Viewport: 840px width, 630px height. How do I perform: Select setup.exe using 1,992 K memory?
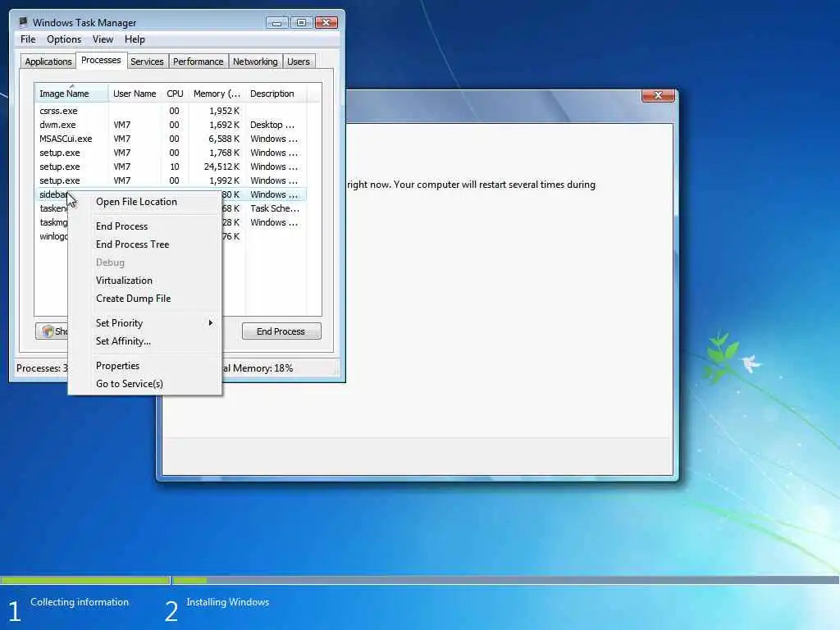(x=171, y=180)
